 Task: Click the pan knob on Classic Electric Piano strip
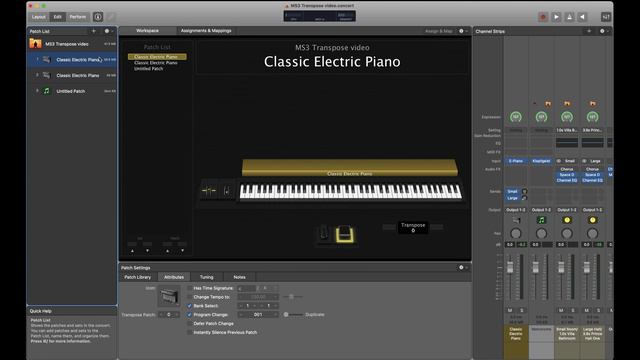click(516, 233)
